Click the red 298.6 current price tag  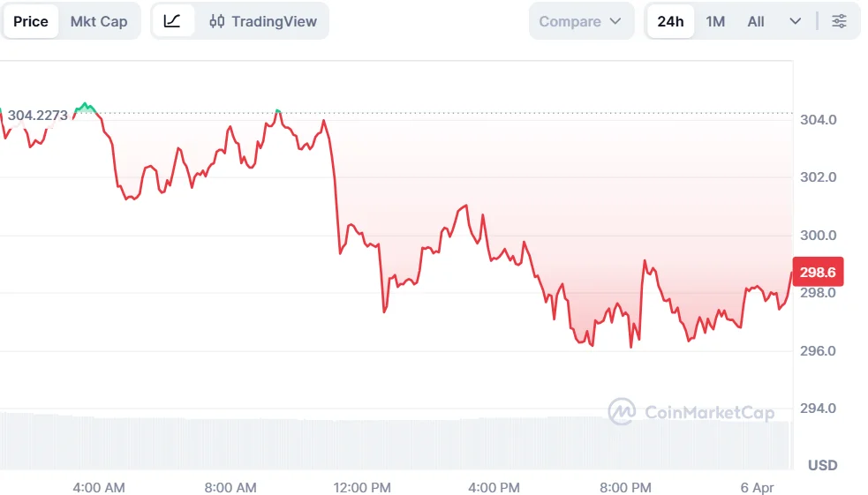pos(819,272)
